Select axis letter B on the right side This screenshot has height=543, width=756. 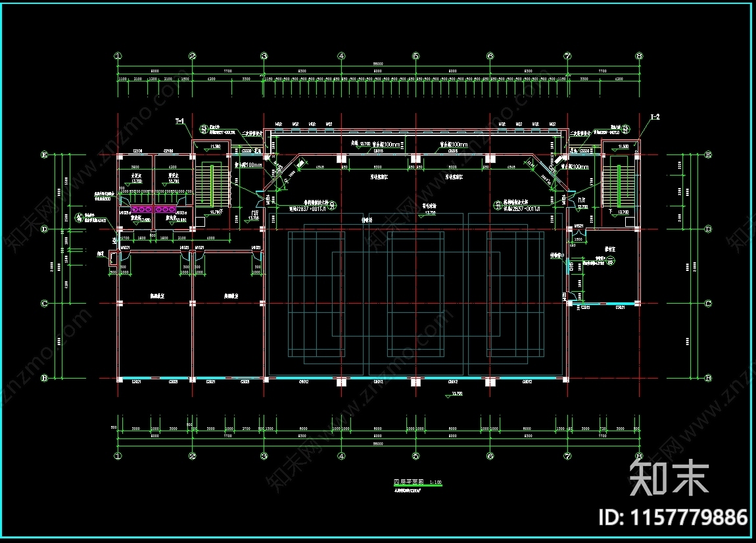(x=708, y=378)
